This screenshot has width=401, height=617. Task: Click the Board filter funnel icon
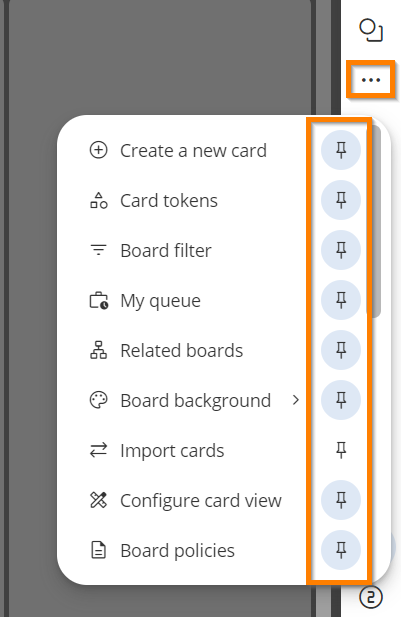(98, 250)
